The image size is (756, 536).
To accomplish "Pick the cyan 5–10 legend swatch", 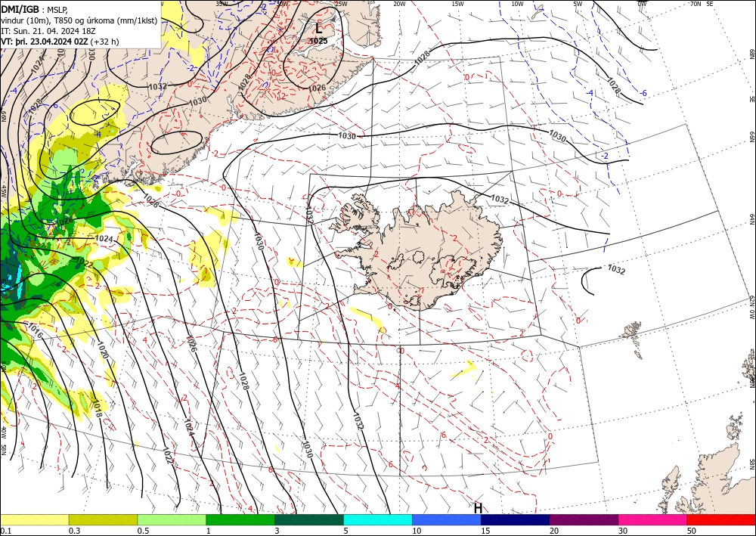I will coord(378,519).
